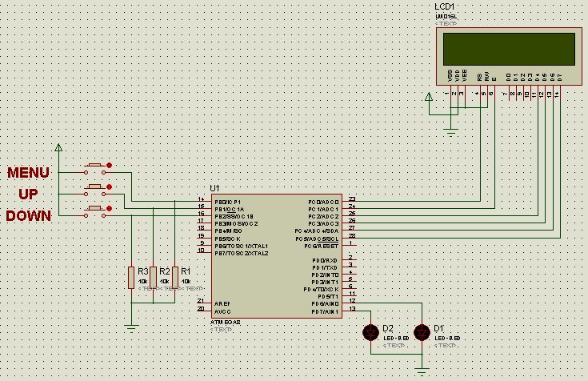Select resistor R3 symbol
Image resolution: width=588 pixels, height=381 pixels.
(131, 278)
